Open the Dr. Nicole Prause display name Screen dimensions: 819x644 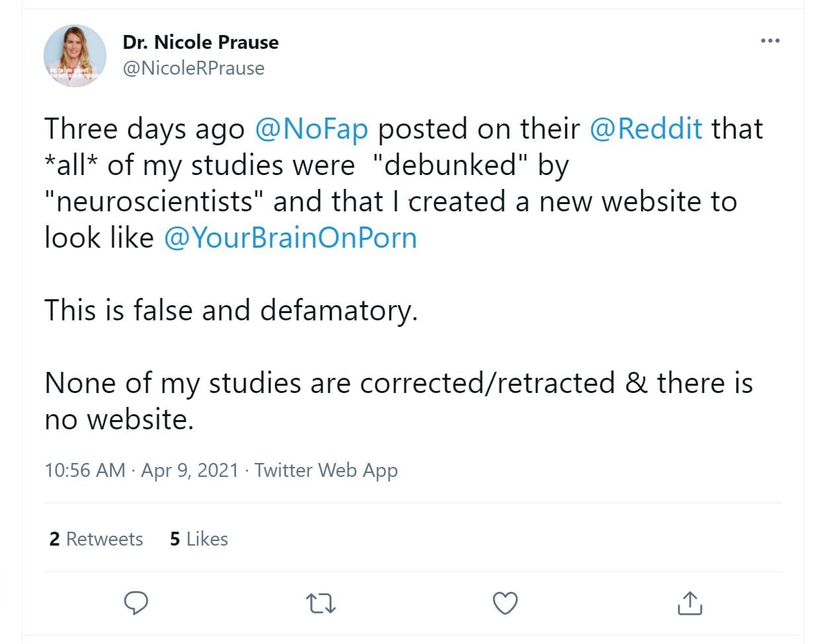pyautogui.click(x=200, y=42)
